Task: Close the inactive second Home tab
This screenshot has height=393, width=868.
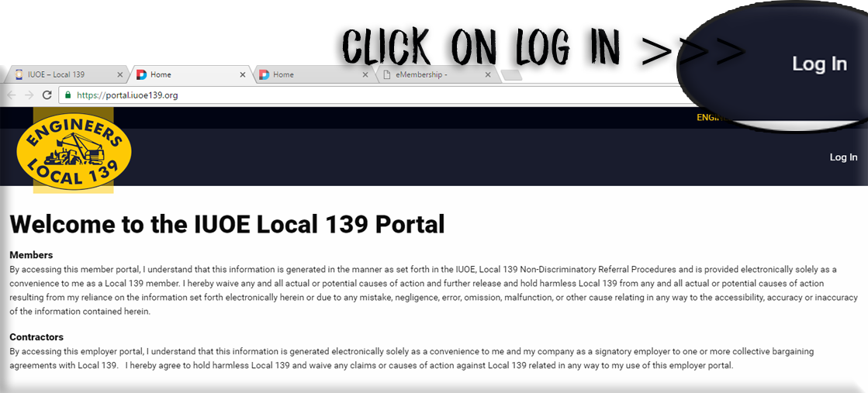Action: click(x=365, y=75)
